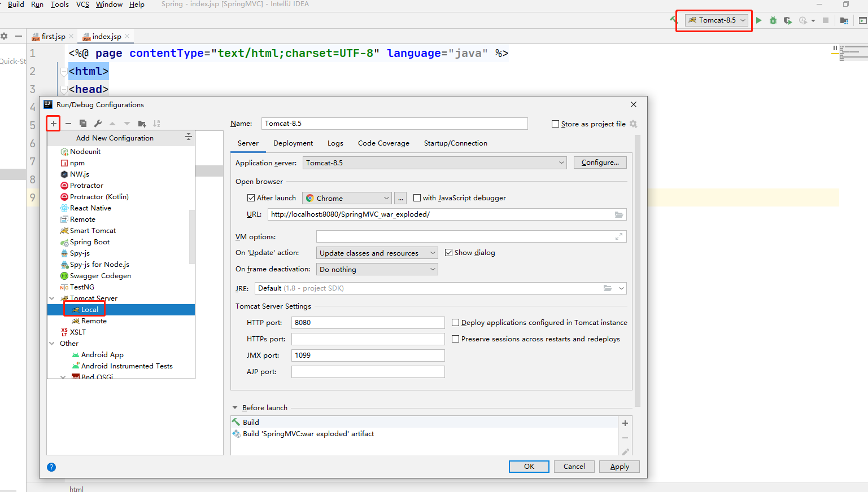Open Application server dropdown
The width and height of the screenshot is (868, 492).
click(x=434, y=163)
